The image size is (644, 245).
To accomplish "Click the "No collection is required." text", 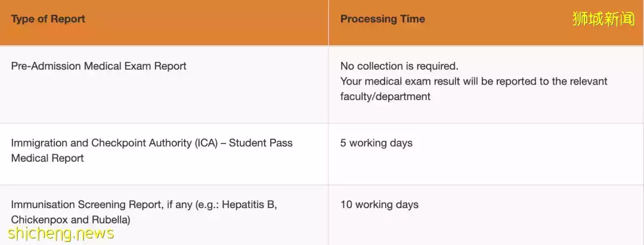I will pyautogui.click(x=399, y=66).
